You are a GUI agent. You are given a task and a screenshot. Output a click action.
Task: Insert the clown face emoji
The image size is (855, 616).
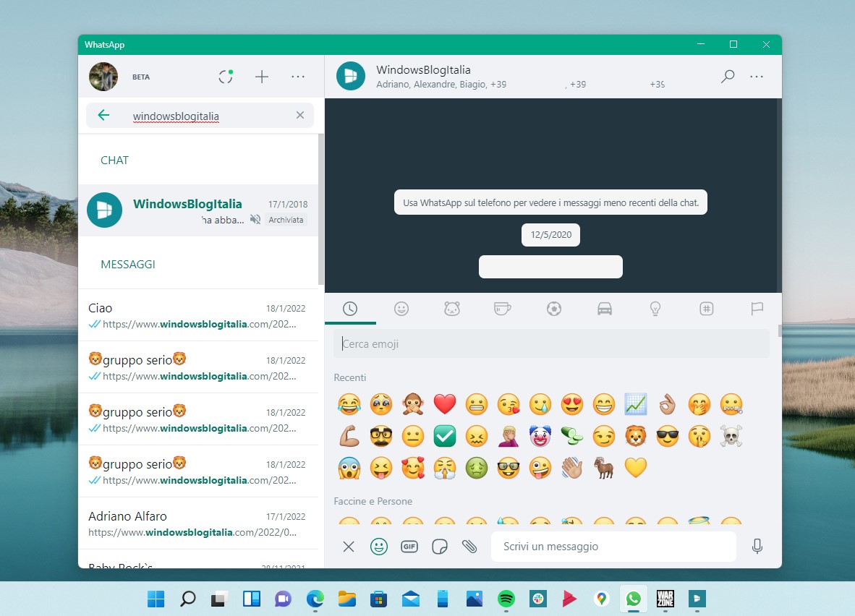click(540, 436)
